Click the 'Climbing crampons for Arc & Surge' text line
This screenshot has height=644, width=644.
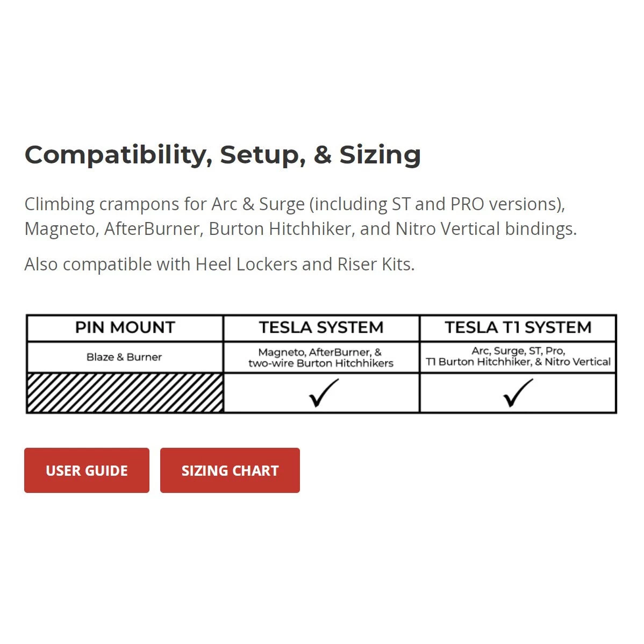[295, 204]
